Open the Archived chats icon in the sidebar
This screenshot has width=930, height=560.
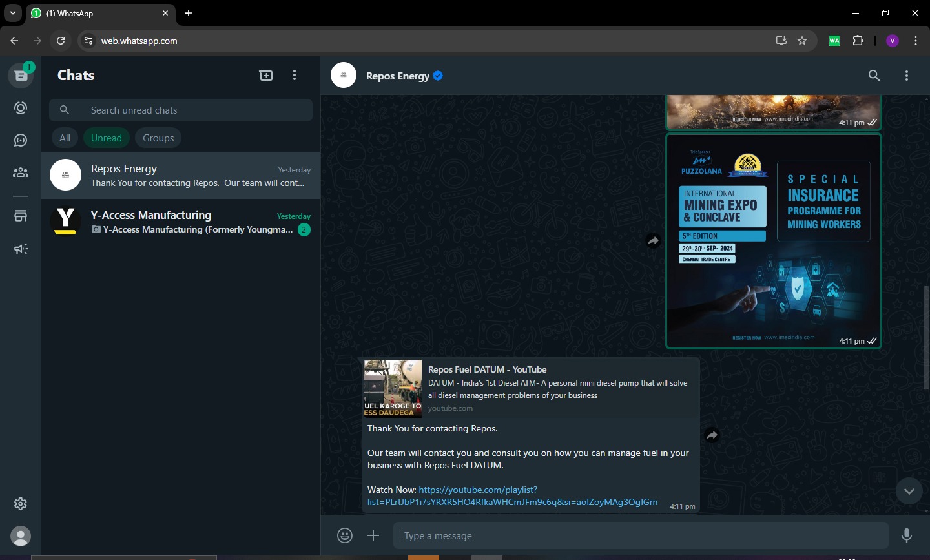tap(21, 216)
